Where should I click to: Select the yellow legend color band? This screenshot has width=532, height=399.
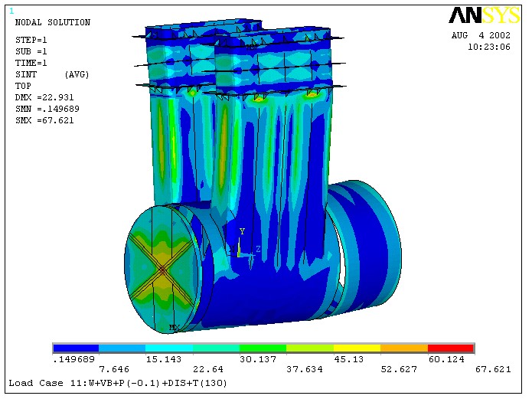(x=357, y=348)
